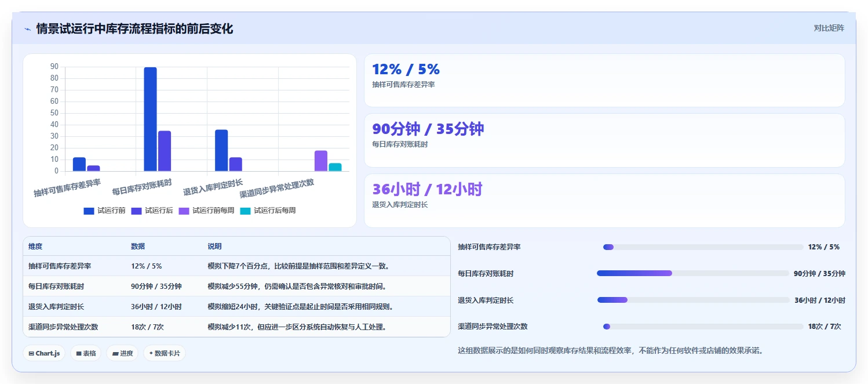The height and width of the screenshot is (384, 868).
Task: Click the 数据 column header
Action: (x=138, y=247)
